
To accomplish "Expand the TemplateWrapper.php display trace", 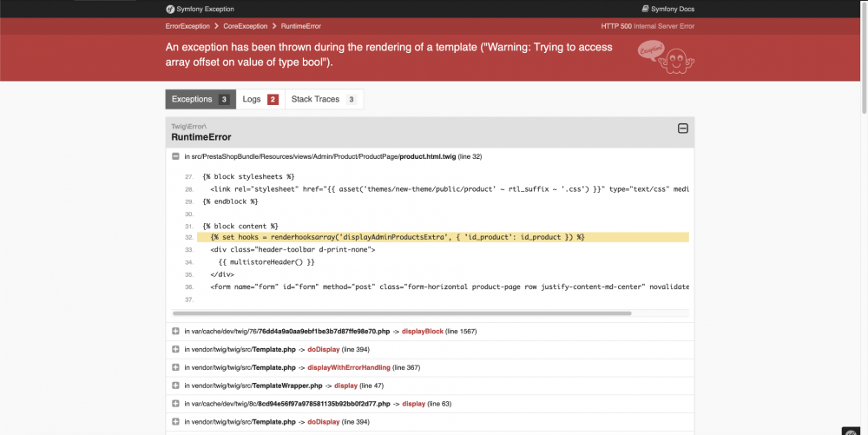I will tap(175, 386).
